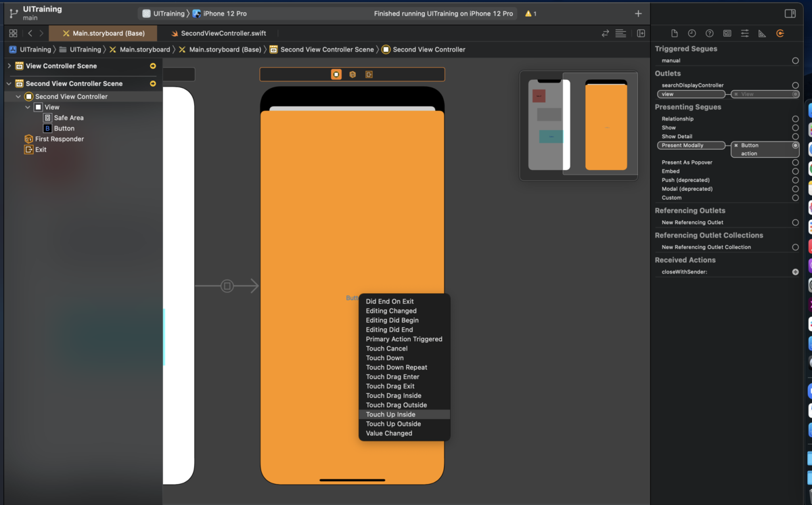Open the Quick Help inspector
Screen dimensions: 812x505
(709, 33)
